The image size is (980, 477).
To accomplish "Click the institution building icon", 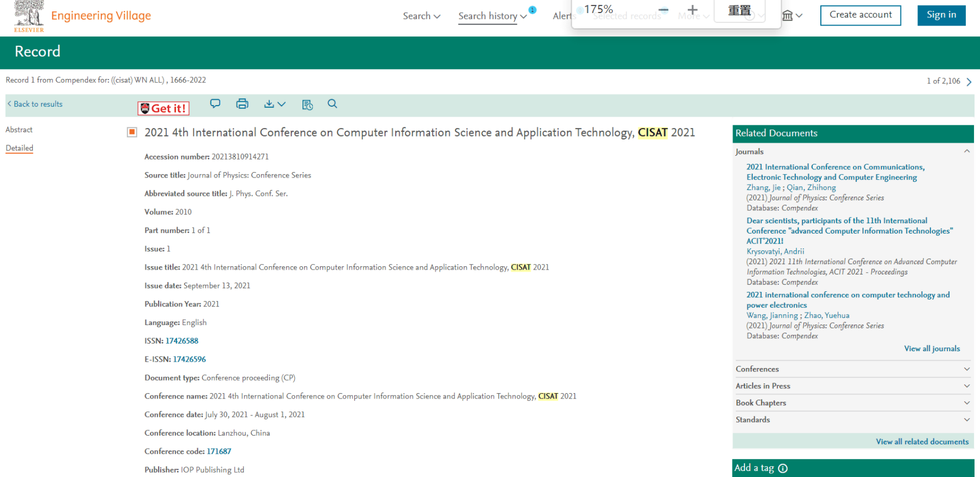I will click(x=792, y=16).
